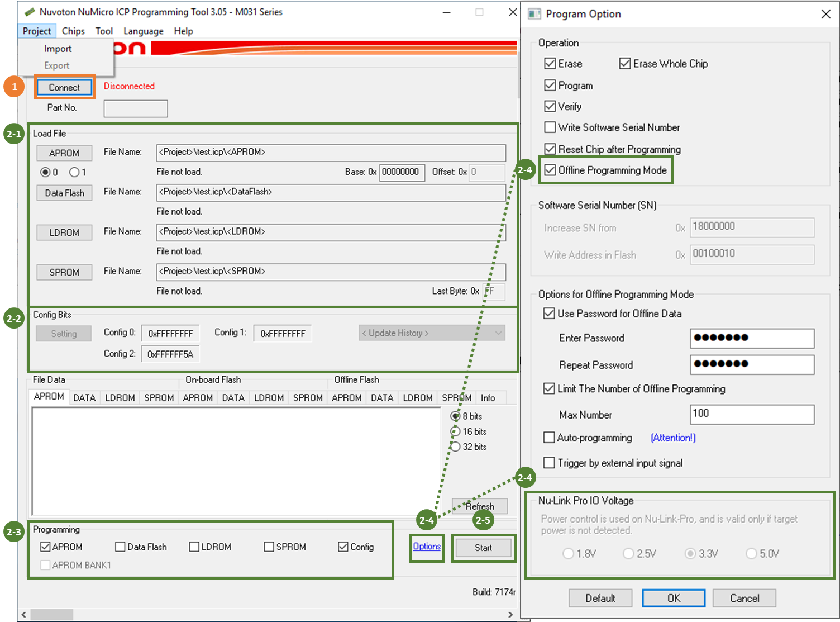The image size is (840, 622).
Task: Click the Repeat Password field
Action: [x=752, y=365]
